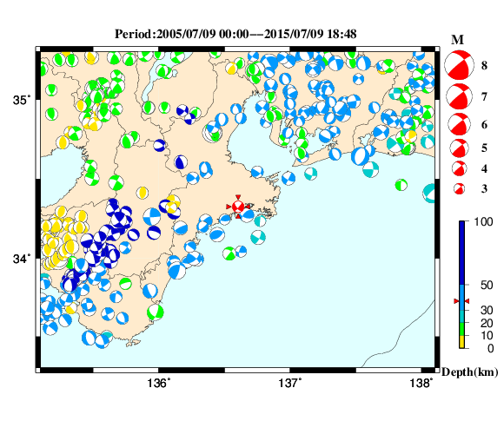Select the magnitude 6 legend beachball
Screen dimensions: 504x434
[x=459, y=124]
